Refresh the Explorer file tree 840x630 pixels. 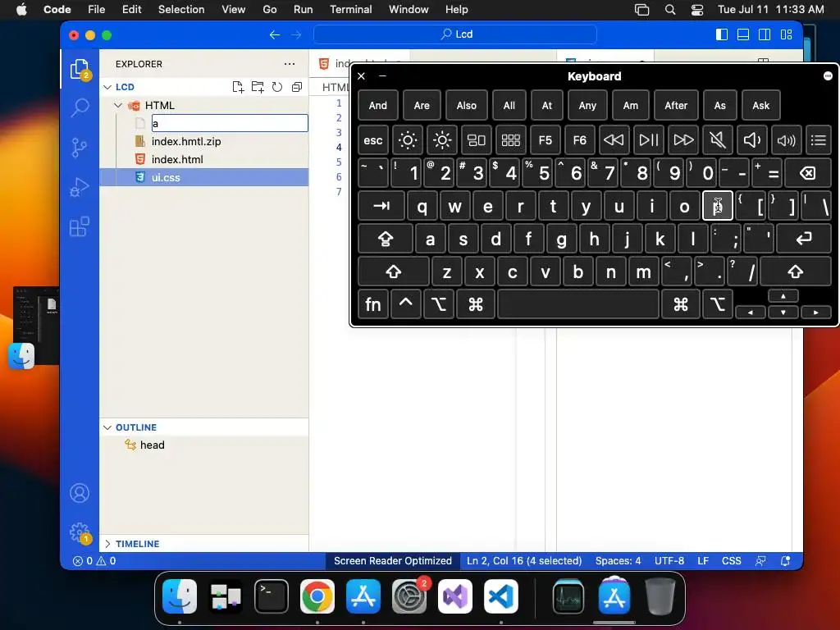pyautogui.click(x=277, y=87)
